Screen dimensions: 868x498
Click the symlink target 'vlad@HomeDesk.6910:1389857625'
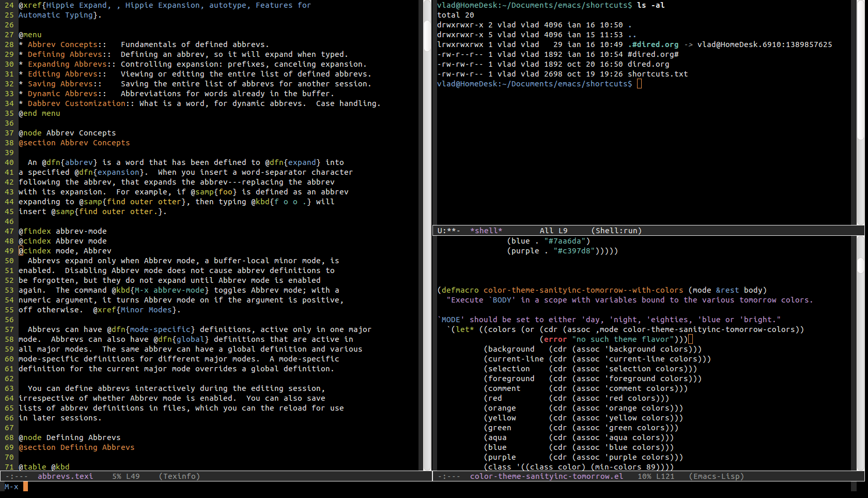point(765,44)
